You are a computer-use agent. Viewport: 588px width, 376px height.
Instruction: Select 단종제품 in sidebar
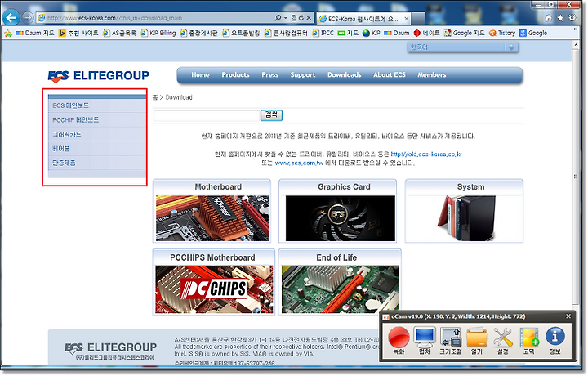(x=97, y=163)
